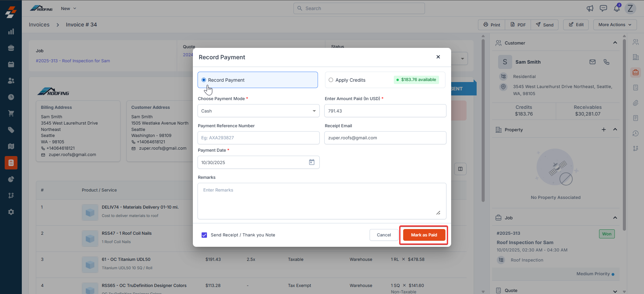The height and width of the screenshot is (294, 644).
Task: Click the Cancel button in dialog
Action: (384, 235)
